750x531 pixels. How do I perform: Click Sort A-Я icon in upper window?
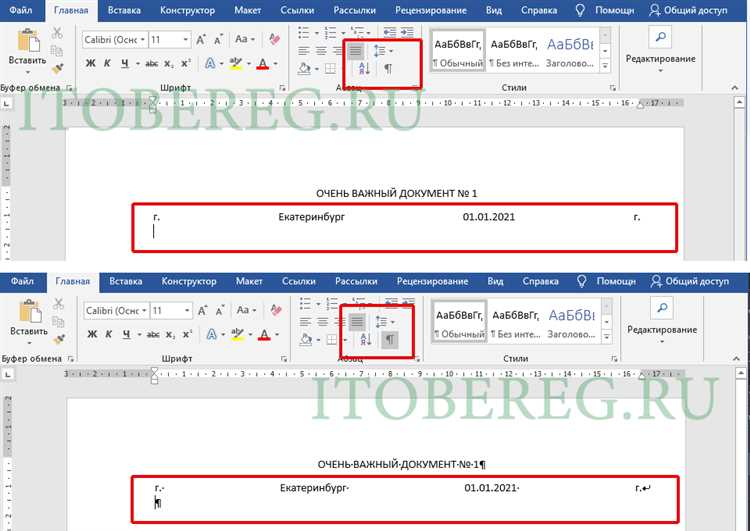[364, 69]
